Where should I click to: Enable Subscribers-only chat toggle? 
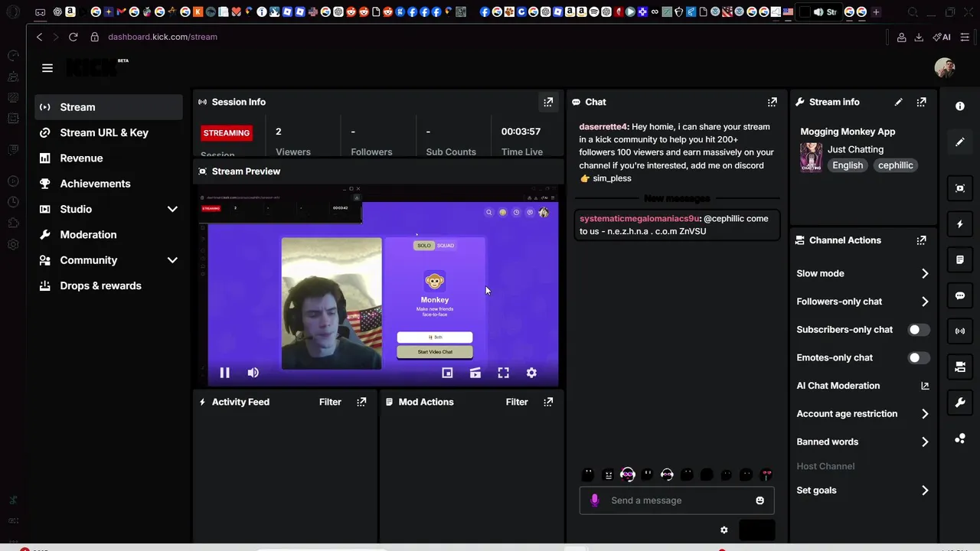tap(919, 330)
